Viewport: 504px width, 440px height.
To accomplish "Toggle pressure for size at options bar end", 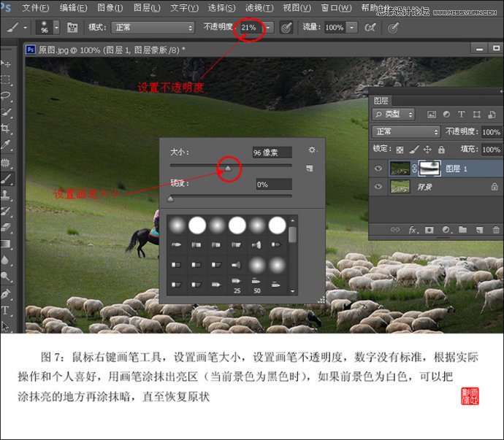I will (393, 28).
